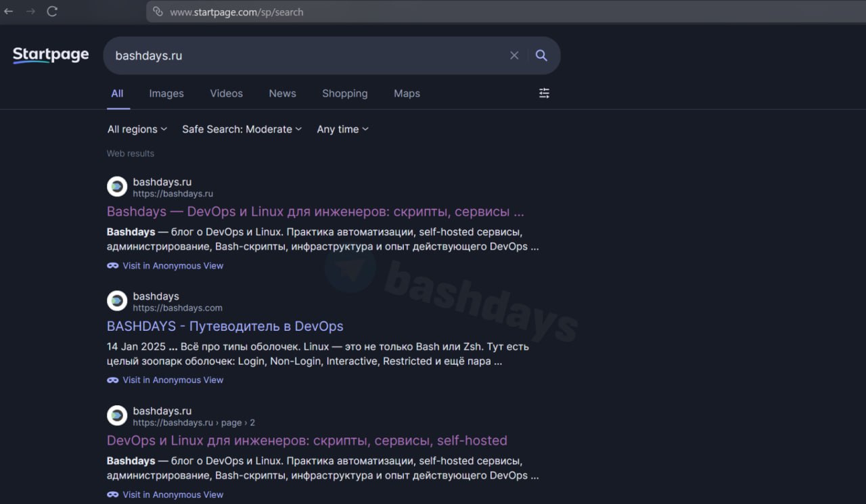This screenshot has width=866, height=504.
Task: Click the site info icon in address bar
Action: coord(158,12)
